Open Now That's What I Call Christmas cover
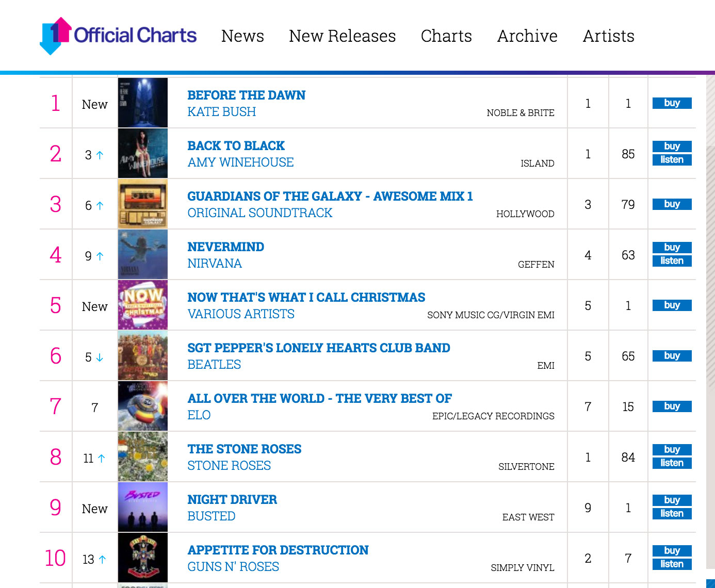 click(143, 305)
